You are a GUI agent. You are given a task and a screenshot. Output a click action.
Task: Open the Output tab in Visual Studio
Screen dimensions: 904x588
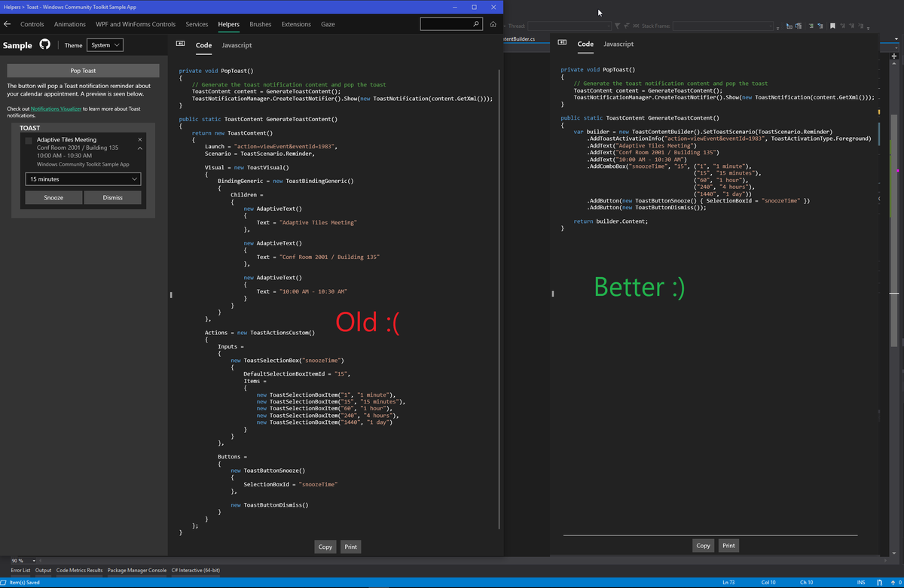44,571
